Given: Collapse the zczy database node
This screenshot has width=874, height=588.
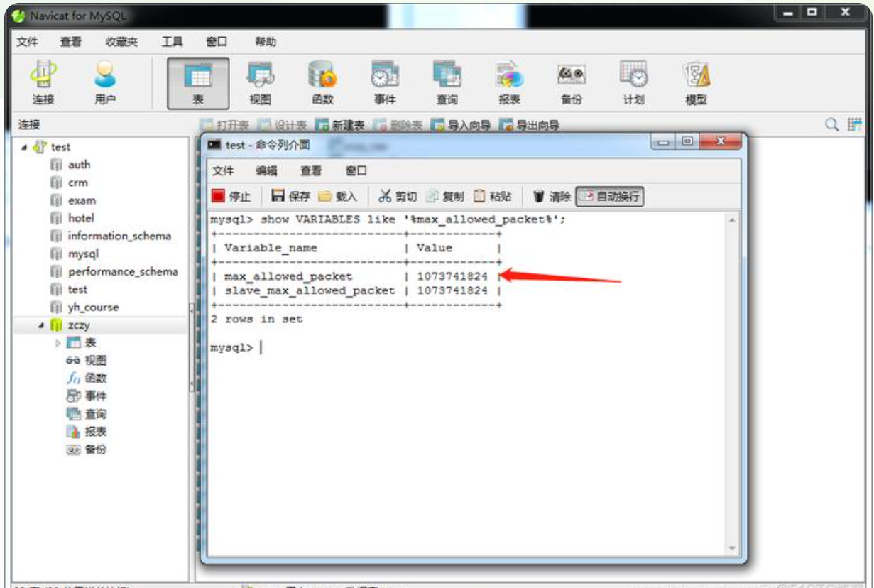Looking at the screenshot, I should point(41,325).
